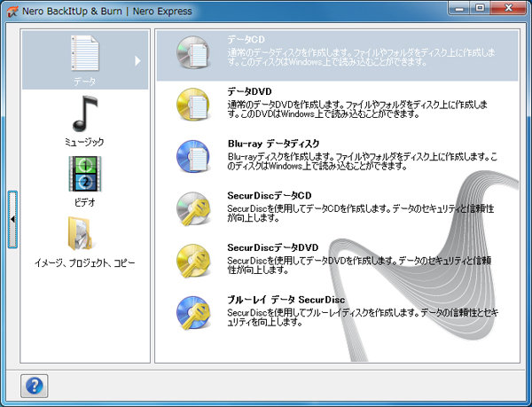Click the white arrow beside データ category
Image resolution: width=532 pixels, height=407 pixels.
137,60
